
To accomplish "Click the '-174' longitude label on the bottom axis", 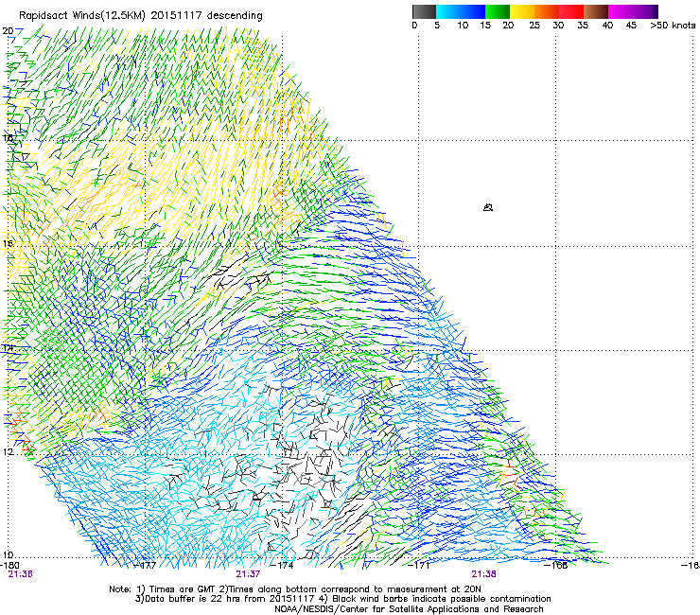I will click(283, 565).
